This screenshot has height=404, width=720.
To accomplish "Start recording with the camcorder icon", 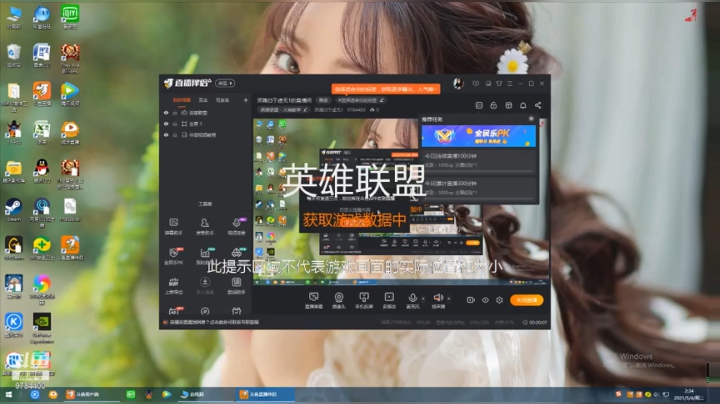I will 471,300.
